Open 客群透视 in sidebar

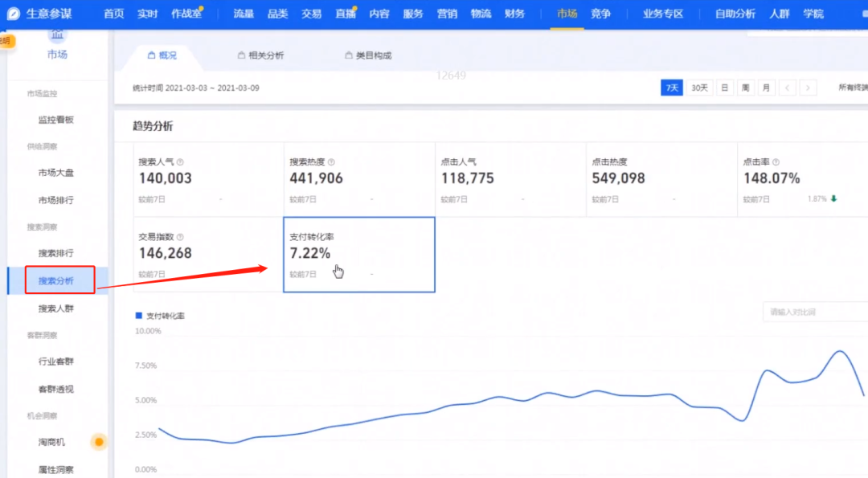[x=56, y=389]
